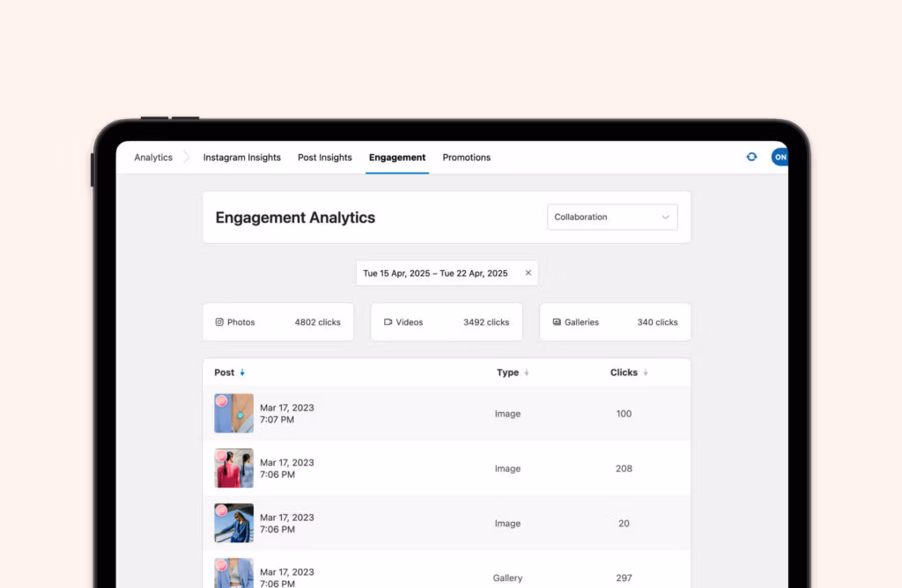Click the gallery icon on the Galleries card
The width and height of the screenshot is (902, 588).
[555, 322]
